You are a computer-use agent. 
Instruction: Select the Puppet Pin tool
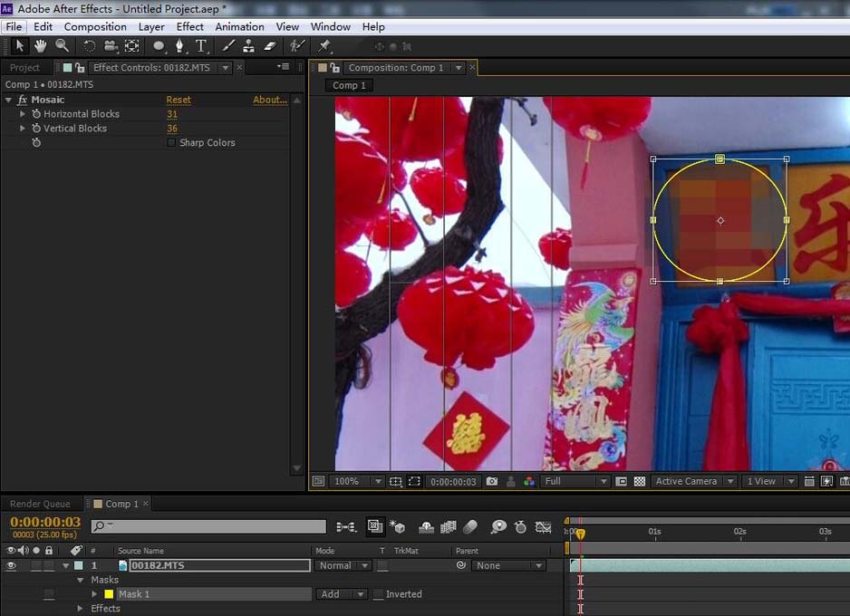click(324, 45)
